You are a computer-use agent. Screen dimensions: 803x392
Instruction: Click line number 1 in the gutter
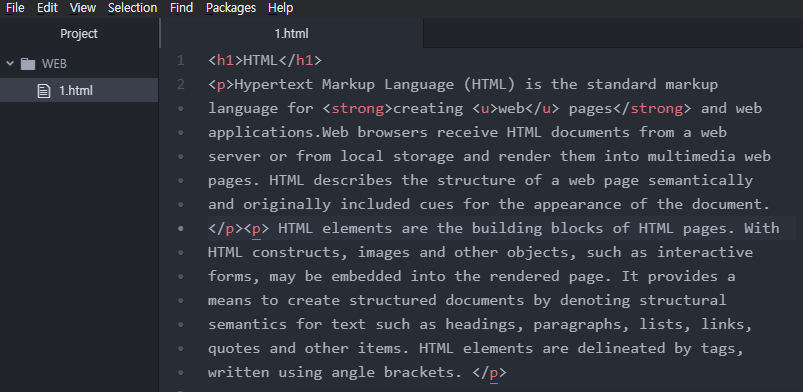(x=180, y=60)
